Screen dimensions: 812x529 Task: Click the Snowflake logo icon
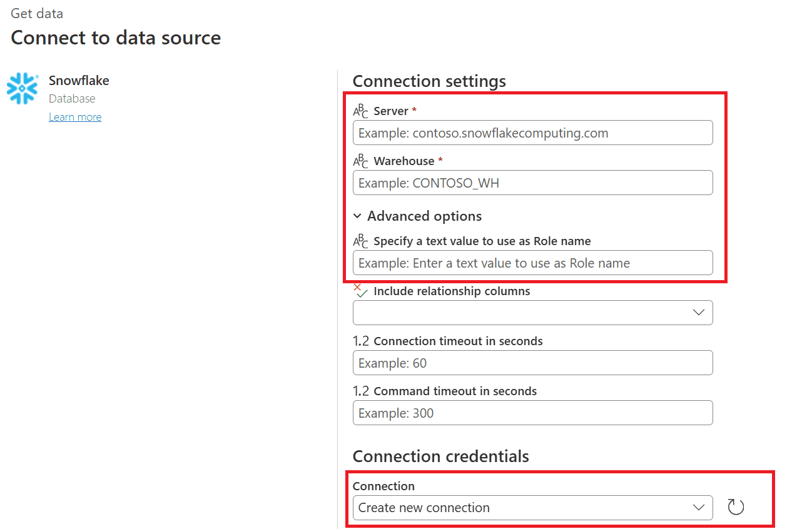[x=23, y=88]
